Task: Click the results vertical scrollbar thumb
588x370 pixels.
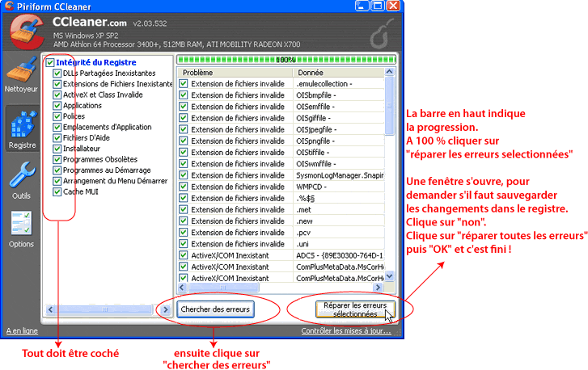Action: (390, 106)
